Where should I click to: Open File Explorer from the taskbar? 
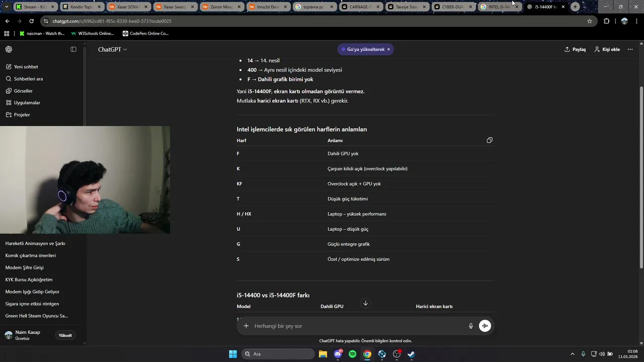pyautogui.click(x=323, y=354)
